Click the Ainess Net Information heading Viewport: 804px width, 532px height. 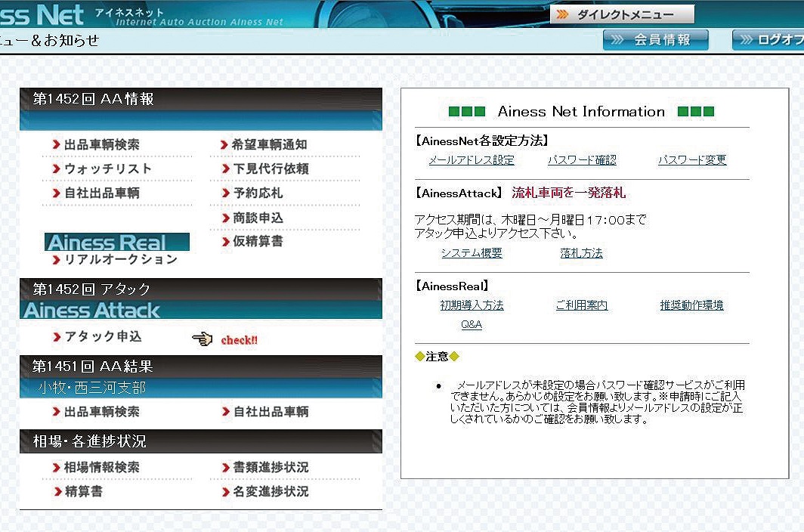click(581, 111)
